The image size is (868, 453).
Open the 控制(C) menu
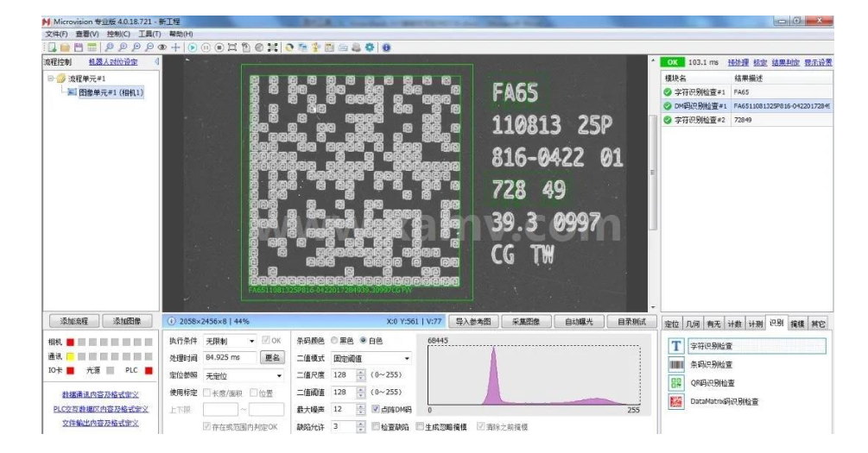click(118, 35)
